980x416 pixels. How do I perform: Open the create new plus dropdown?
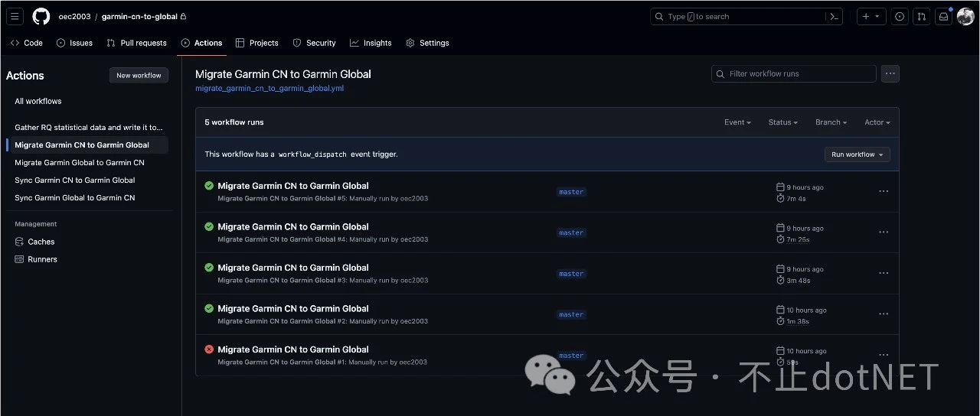pyautogui.click(x=871, y=16)
